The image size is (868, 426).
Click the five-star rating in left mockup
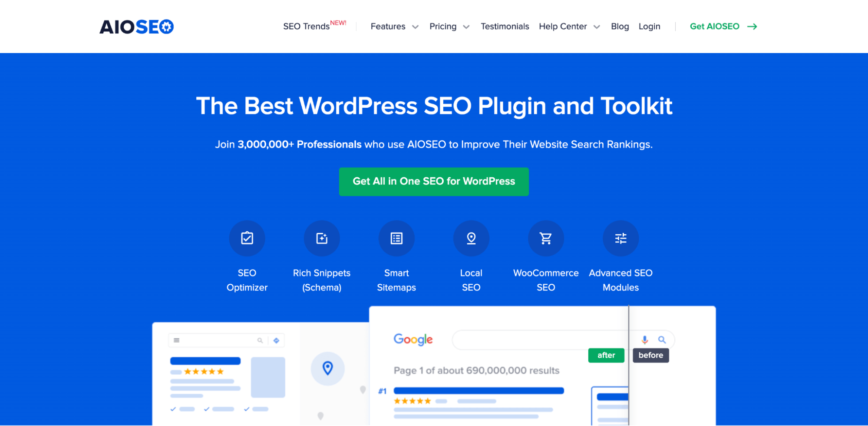pos(204,372)
